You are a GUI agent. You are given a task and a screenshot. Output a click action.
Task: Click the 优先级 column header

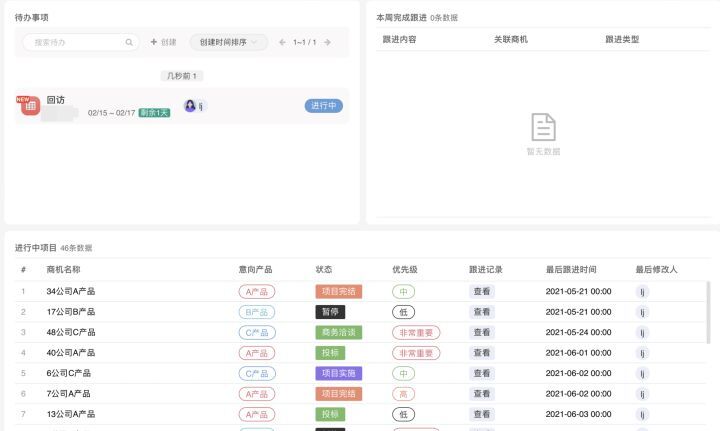tap(405, 269)
